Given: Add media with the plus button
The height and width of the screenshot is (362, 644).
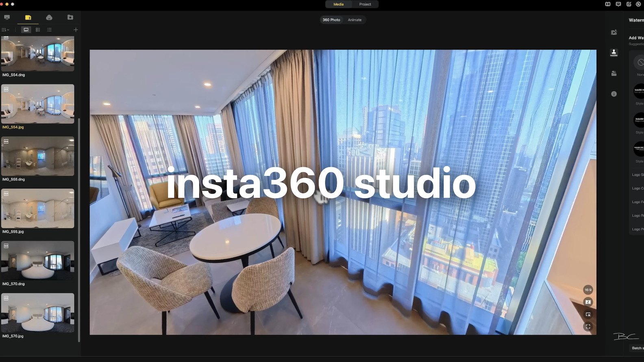Looking at the screenshot, I should (x=76, y=30).
